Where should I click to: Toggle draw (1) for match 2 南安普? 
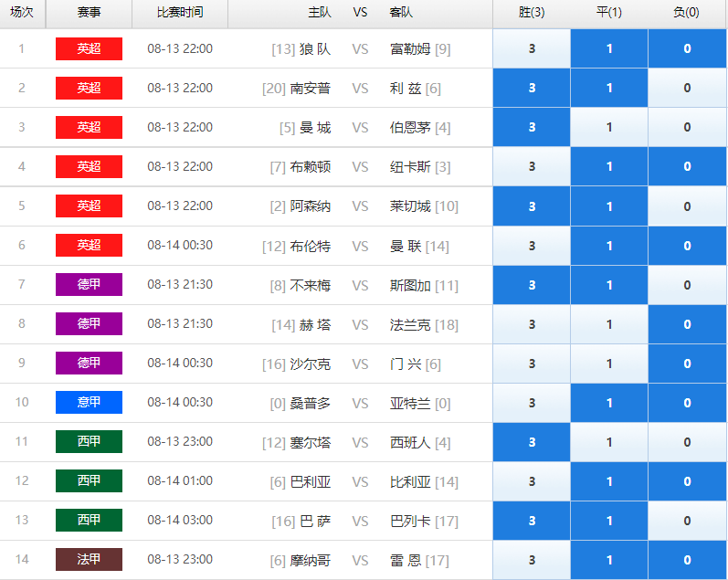(609, 88)
